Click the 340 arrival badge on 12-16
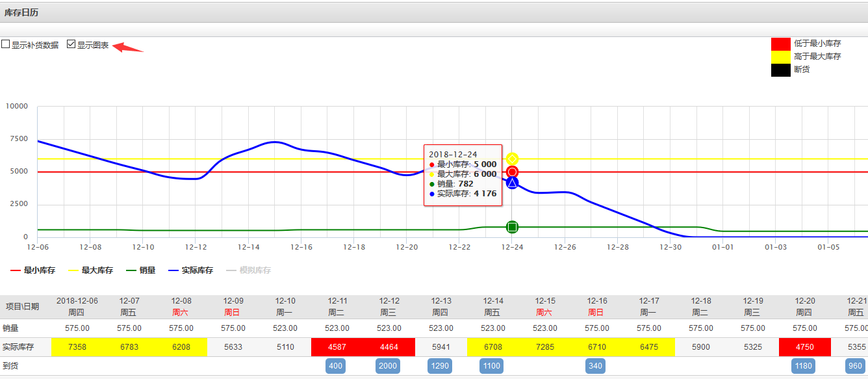 pos(595,366)
